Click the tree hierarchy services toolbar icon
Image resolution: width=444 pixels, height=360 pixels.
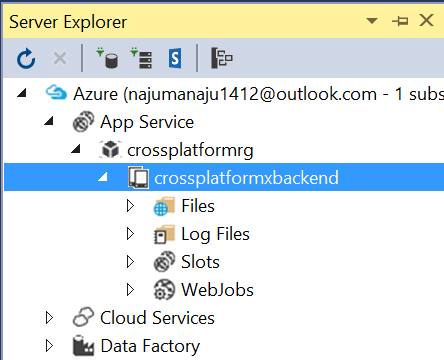point(222,58)
